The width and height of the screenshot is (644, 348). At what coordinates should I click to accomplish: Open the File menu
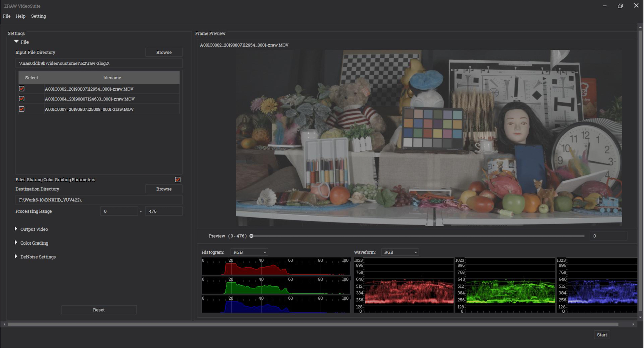click(7, 16)
